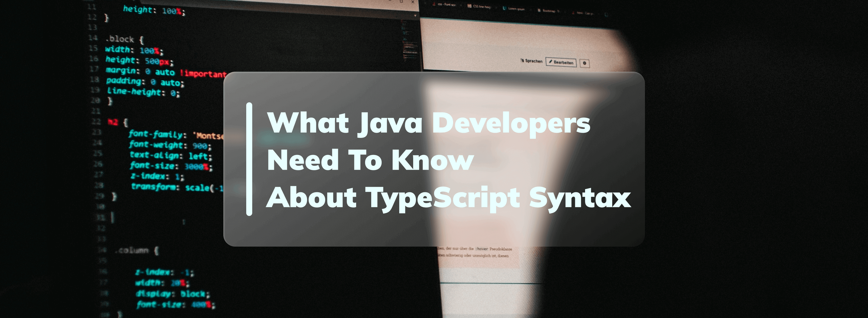Maximize the code editor window
Screen dimensions: 868x318
(x=401, y=1)
